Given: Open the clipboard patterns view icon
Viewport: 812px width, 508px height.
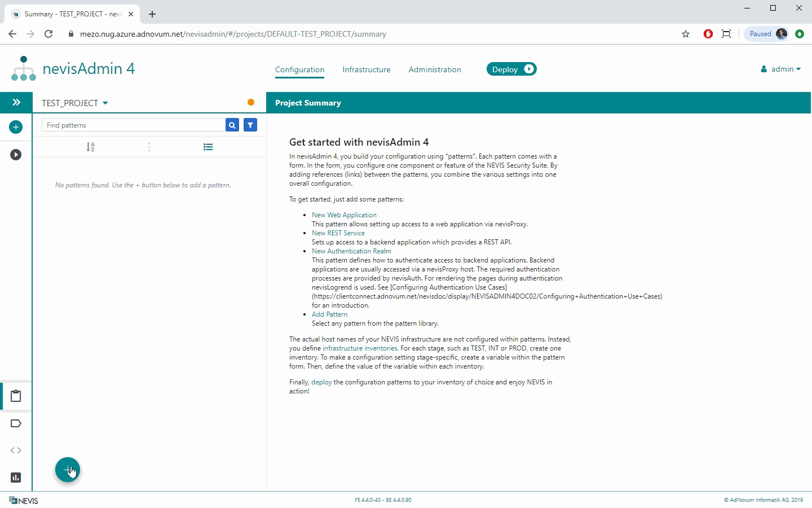Looking at the screenshot, I should [x=16, y=396].
